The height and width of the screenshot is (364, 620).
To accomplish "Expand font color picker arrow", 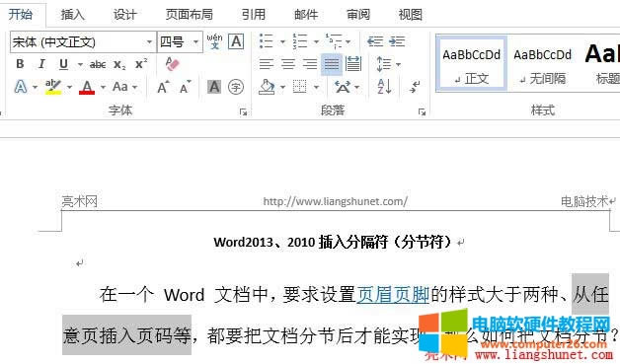I will (104, 87).
